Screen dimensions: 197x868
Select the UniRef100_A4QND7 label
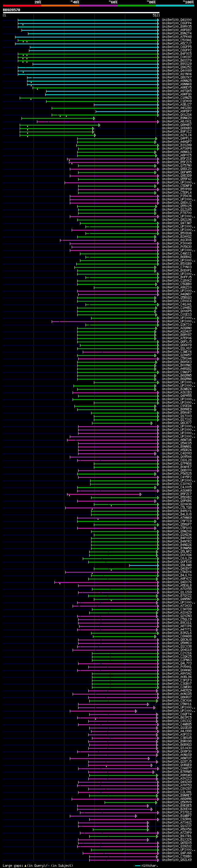pyautogui.click(x=177, y=294)
